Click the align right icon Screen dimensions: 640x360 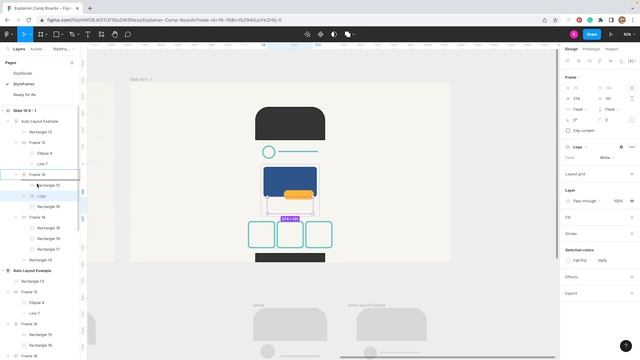click(x=589, y=61)
